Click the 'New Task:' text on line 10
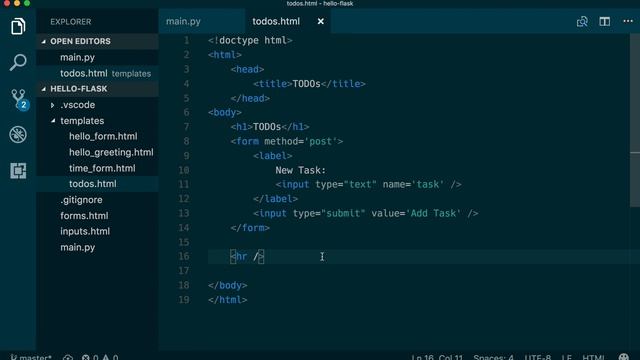The height and width of the screenshot is (360, 640). [300, 170]
